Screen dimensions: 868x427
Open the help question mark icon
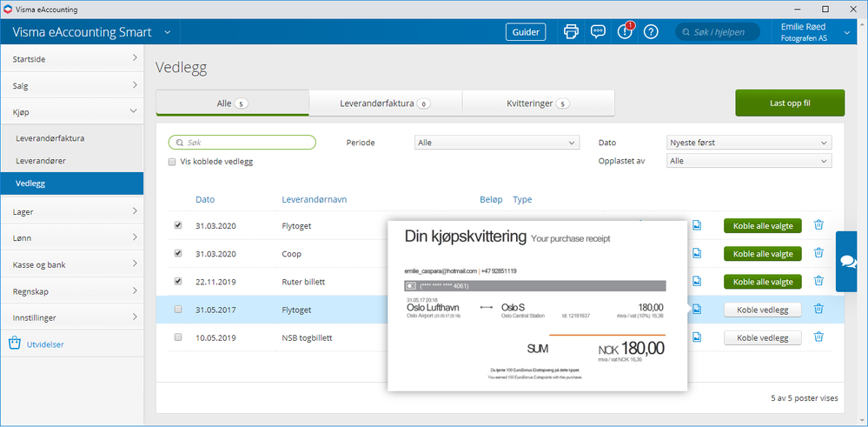click(651, 32)
